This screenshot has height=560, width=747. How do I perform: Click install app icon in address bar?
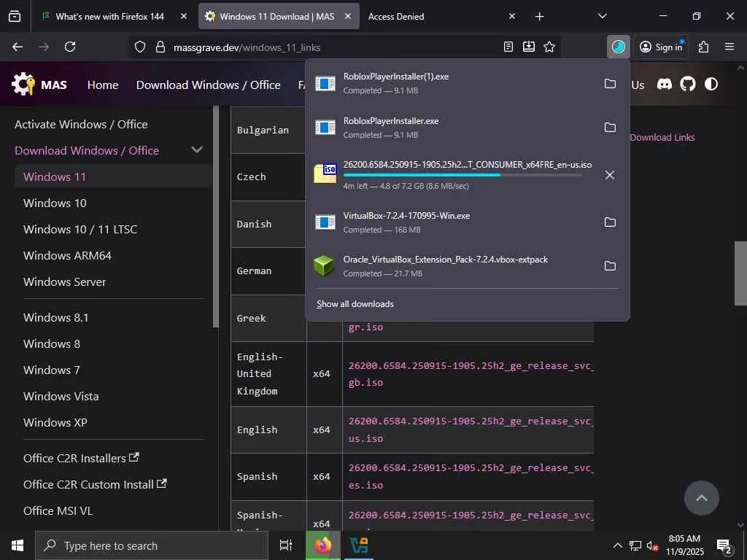click(529, 47)
